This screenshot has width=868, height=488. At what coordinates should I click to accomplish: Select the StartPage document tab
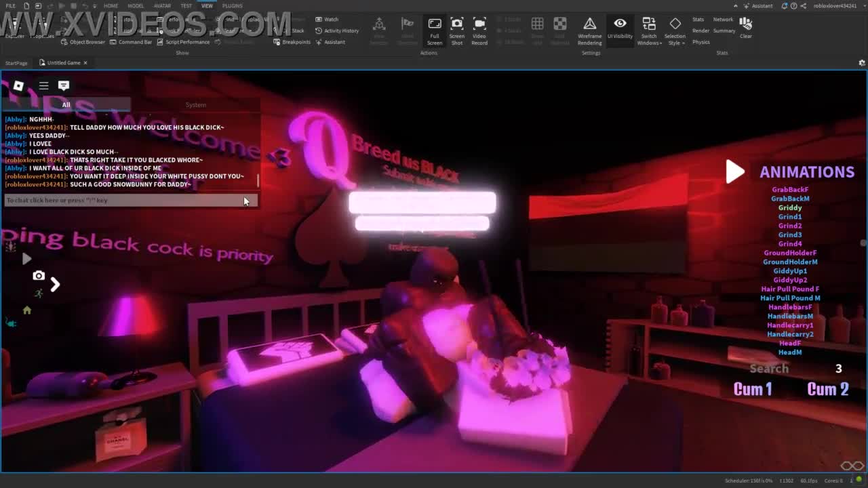tap(16, 63)
